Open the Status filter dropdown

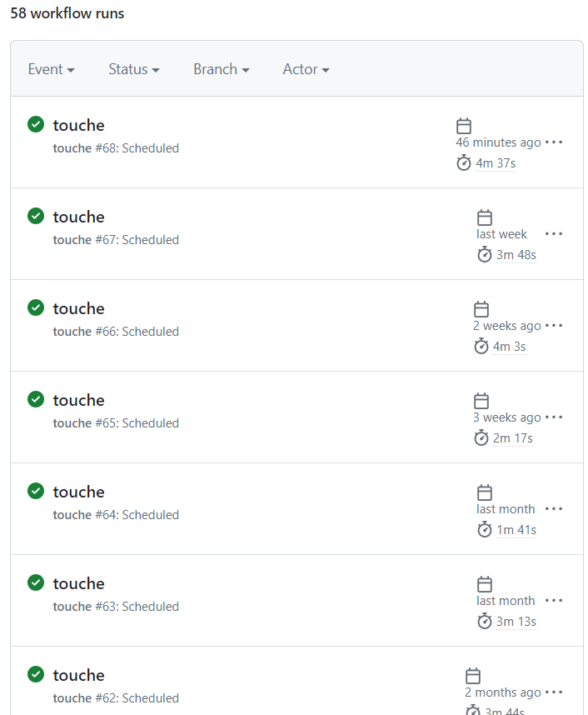tap(133, 69)
